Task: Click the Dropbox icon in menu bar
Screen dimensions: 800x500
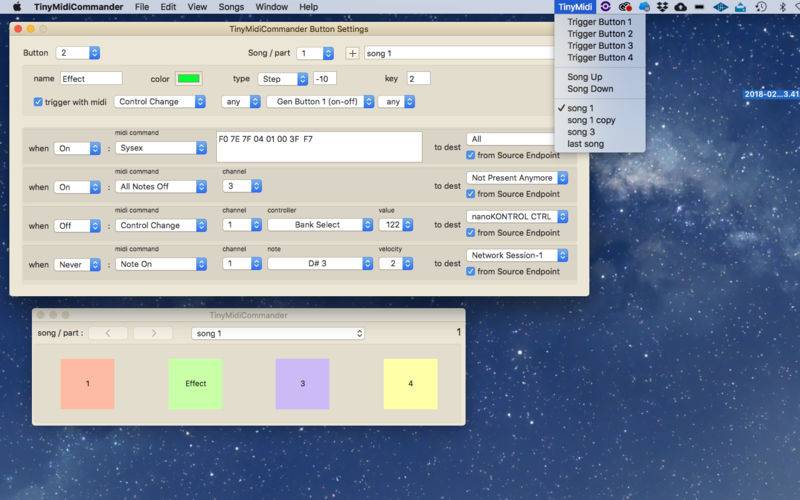Action: [662, 7]
